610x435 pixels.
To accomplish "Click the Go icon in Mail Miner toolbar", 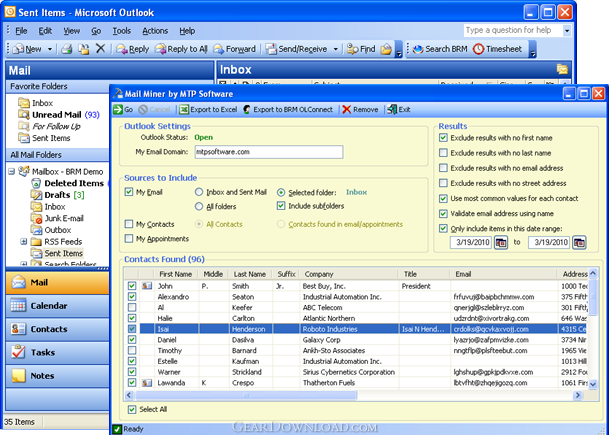I will 117,110.
